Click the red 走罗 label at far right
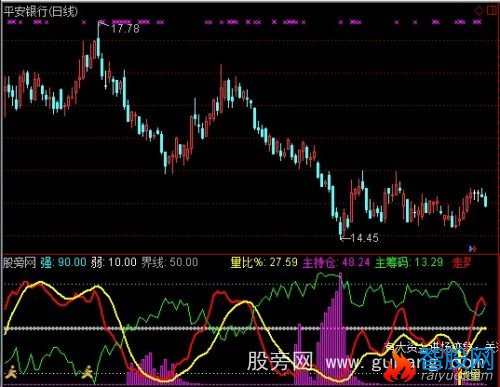500x387 pixels. point(462,263)
